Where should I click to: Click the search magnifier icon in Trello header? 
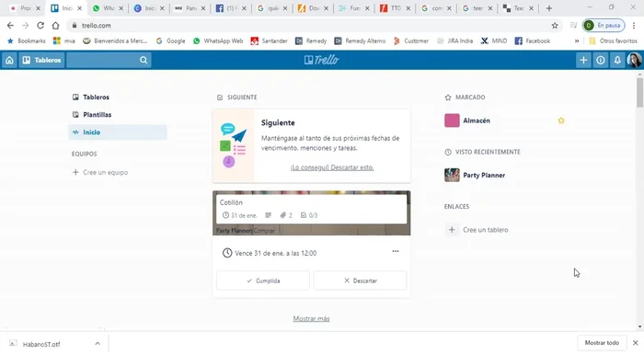click(x=144, y=61)
